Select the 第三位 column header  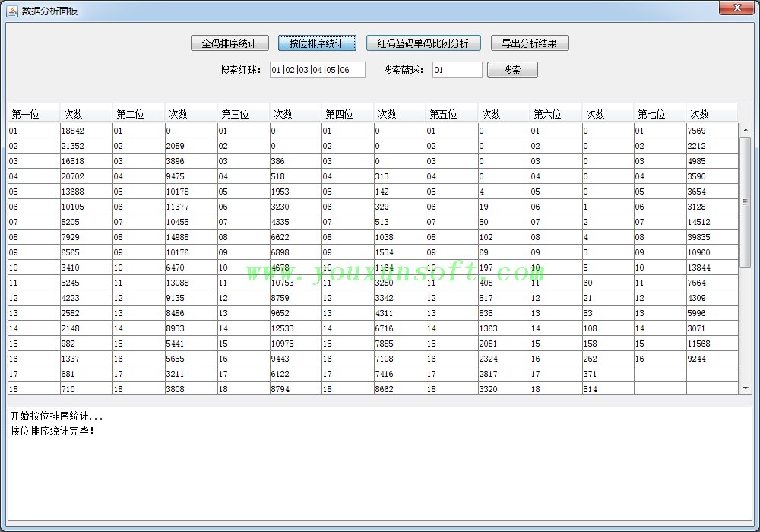click(x=243, y=114)
